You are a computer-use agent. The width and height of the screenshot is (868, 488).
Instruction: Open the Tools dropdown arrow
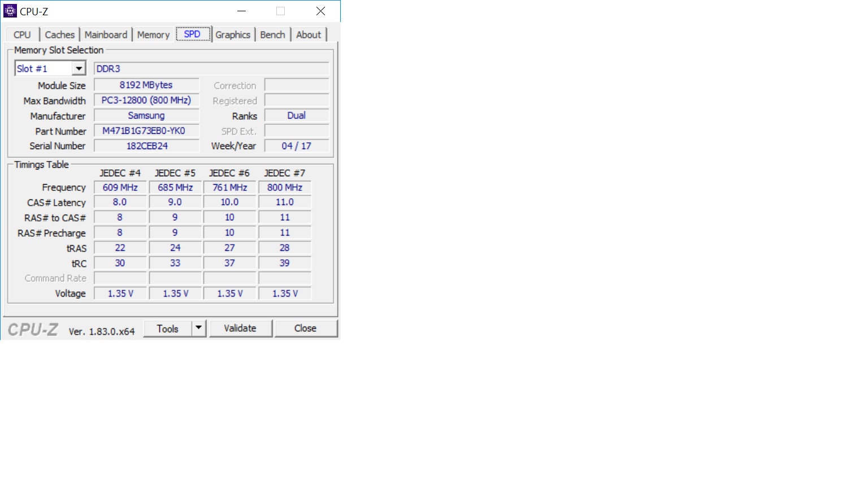[x=198, y=328]
